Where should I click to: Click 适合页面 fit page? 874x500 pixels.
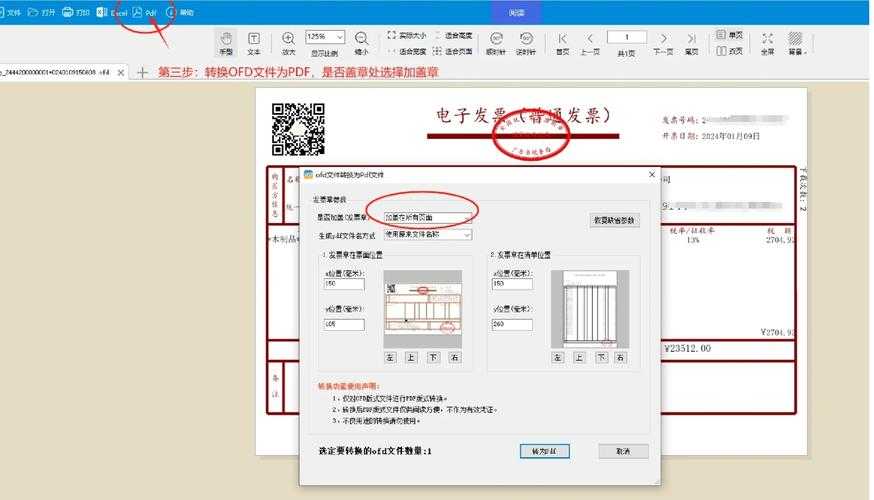point(453,51)
